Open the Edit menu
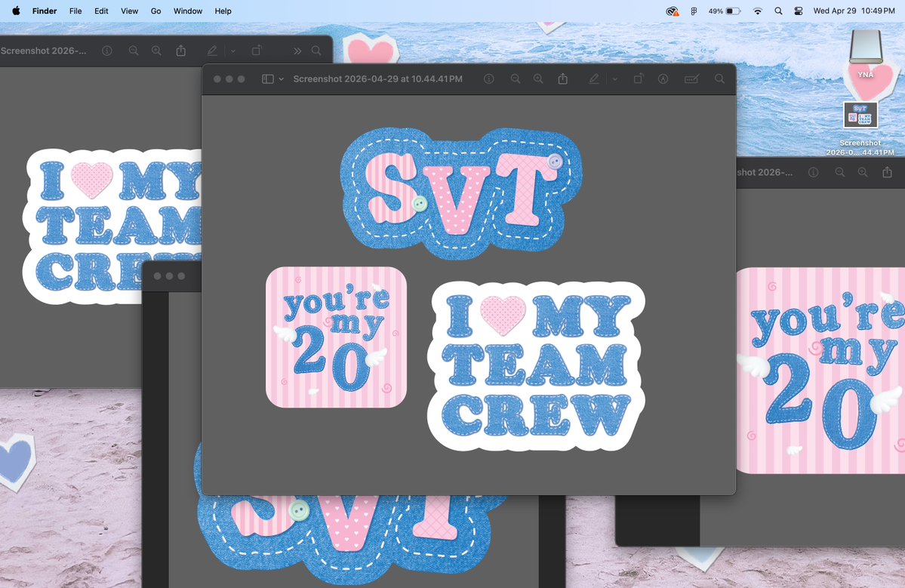Screen dimensions: 905x588 click(x=102, y=11)
